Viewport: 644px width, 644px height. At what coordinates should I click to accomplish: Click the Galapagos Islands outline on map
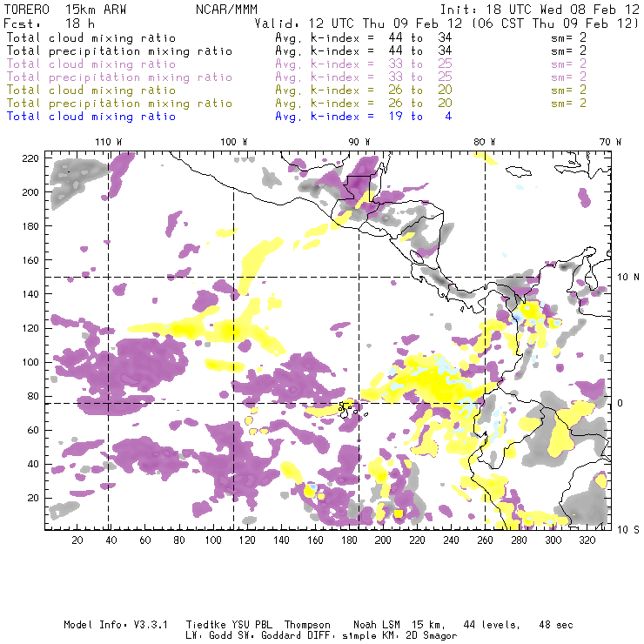349,409
